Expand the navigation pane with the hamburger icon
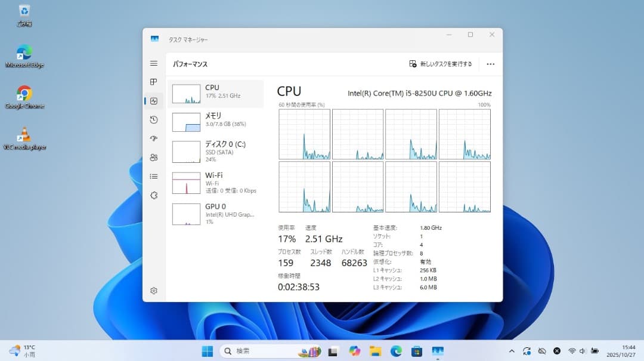This screenshot has width=644, height=361. click(x=154, y=63)
